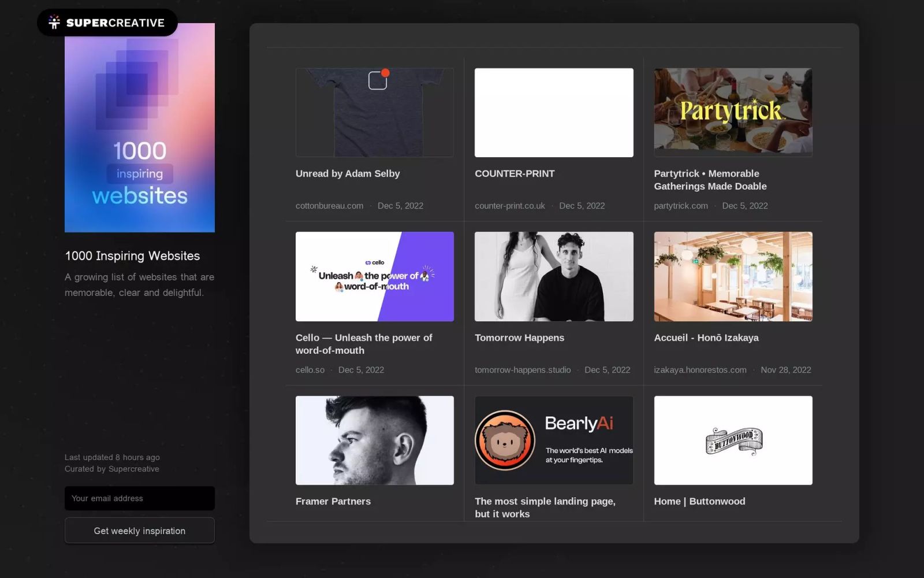The image size is (924, 578).
Task: Open the 'Home | Buttonwood' title link
Action: pos(699,501)
